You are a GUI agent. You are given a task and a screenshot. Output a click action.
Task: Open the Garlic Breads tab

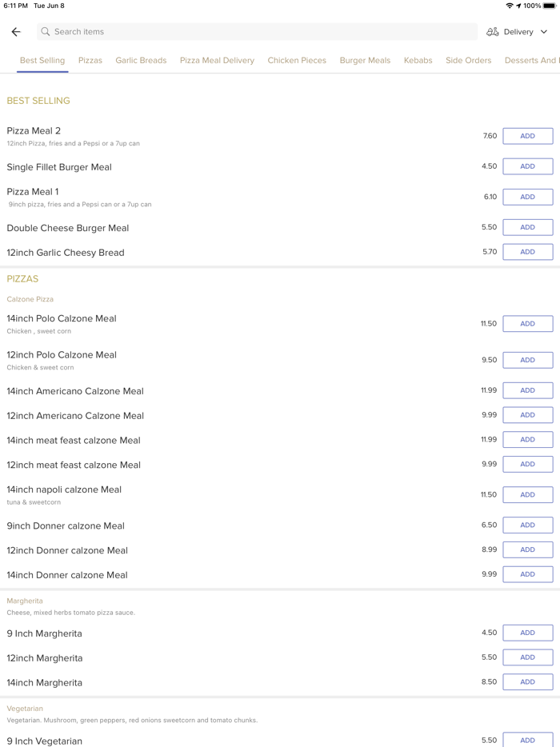click(x=141, y=60)
